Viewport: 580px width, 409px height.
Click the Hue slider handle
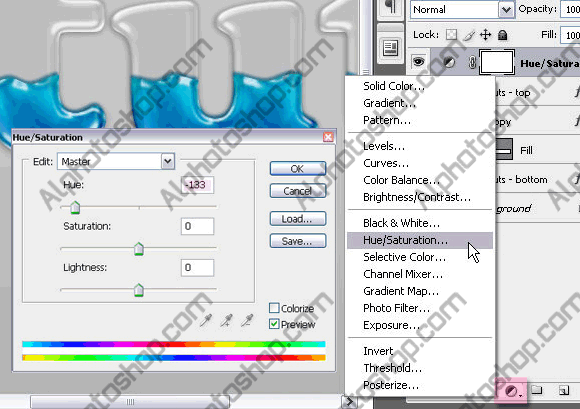pyautogui.click(x=75, y=208)
